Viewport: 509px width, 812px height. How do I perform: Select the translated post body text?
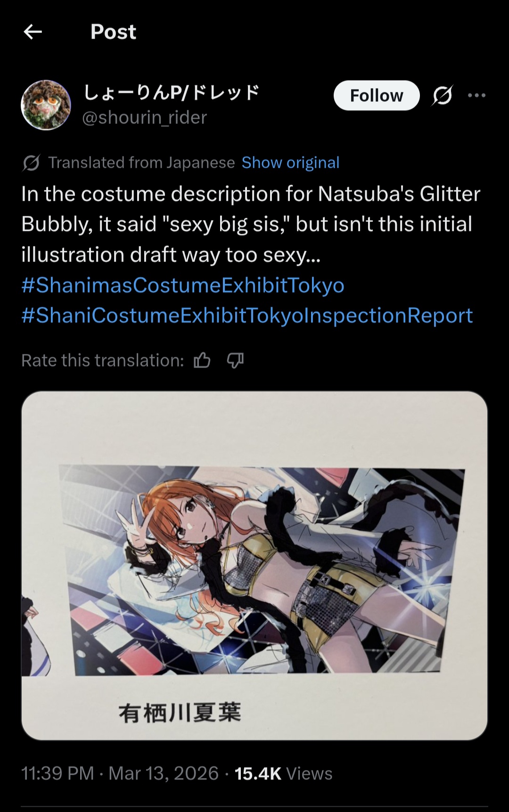tap(251, 224)
